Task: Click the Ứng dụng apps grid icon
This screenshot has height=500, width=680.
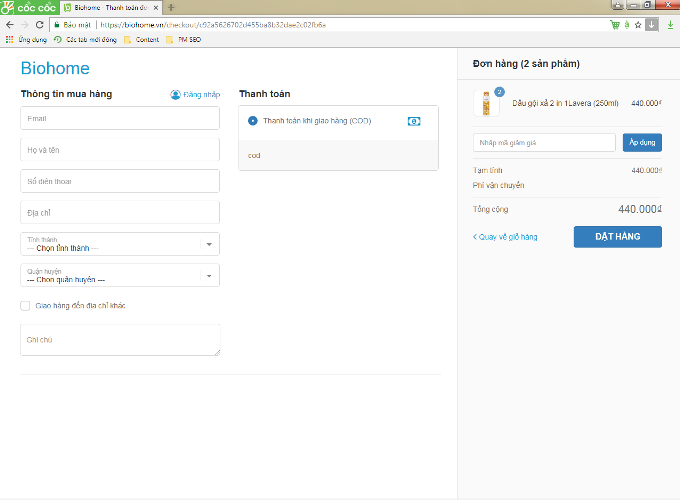Action: [10, 40]
